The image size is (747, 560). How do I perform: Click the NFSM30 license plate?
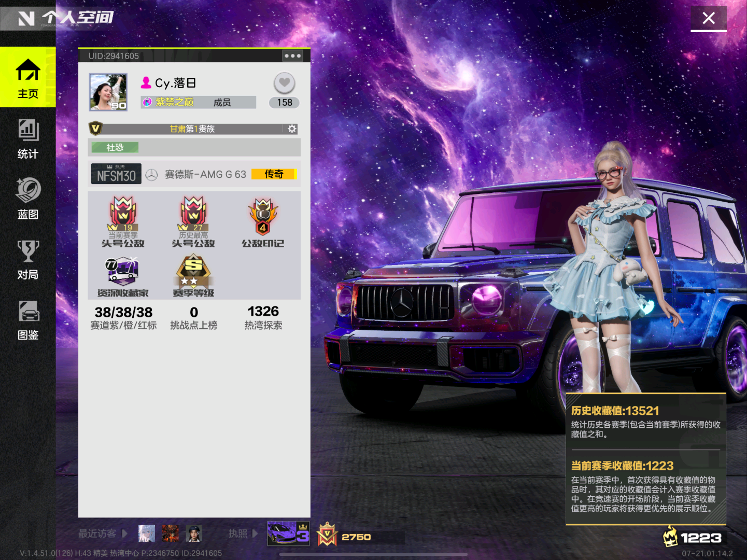[x=116, y=174]
